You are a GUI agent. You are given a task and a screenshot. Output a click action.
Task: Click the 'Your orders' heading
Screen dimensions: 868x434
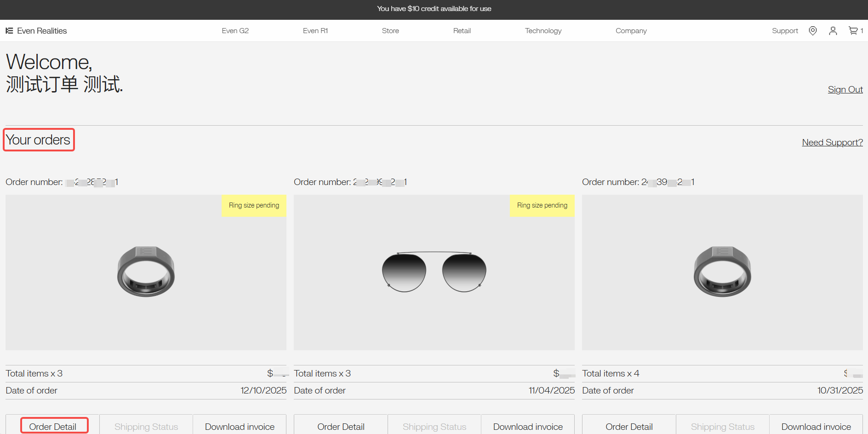coord(38,140)
